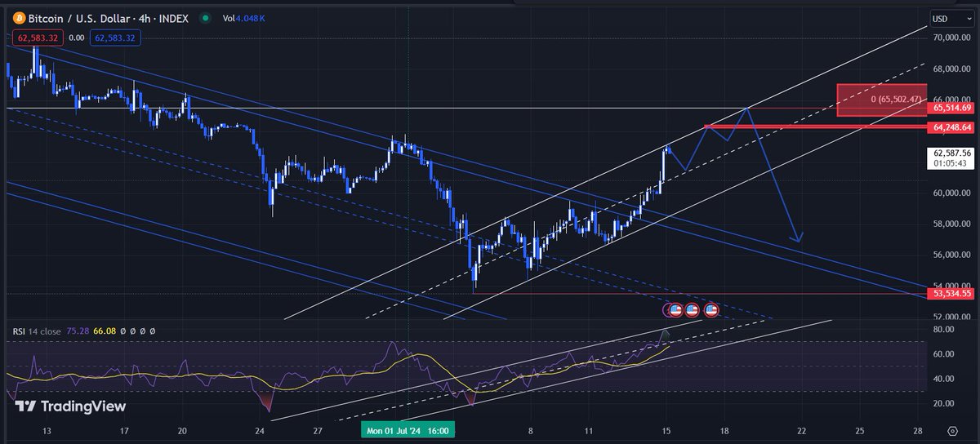
Task: Click the 20.00 RSI scale label
Action: click(943, 403)
